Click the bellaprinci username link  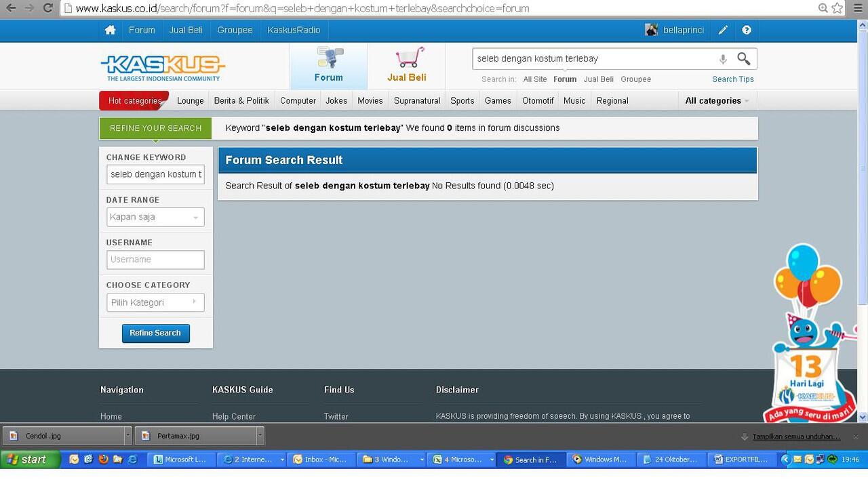tap(684, 30)
